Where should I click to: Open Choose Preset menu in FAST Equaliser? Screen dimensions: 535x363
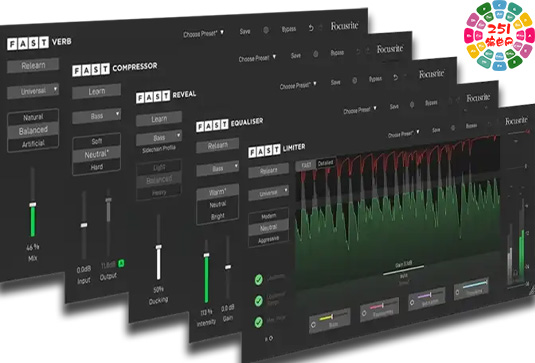point(360,110)
